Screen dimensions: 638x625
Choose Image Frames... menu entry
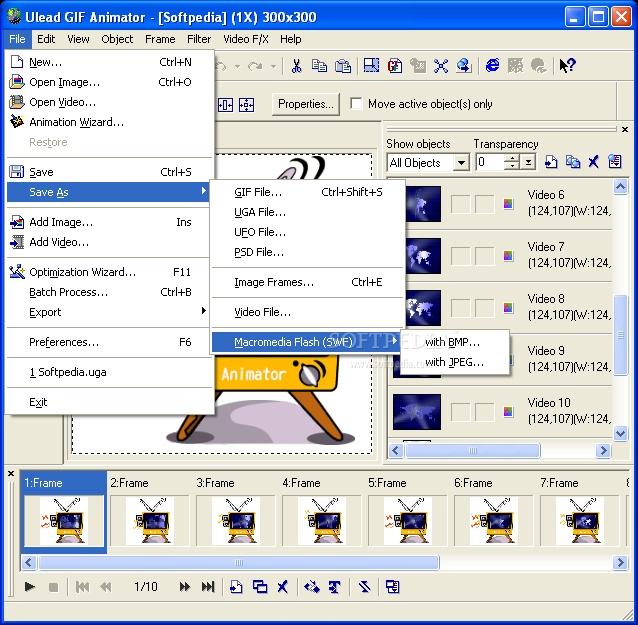[308, 282]
